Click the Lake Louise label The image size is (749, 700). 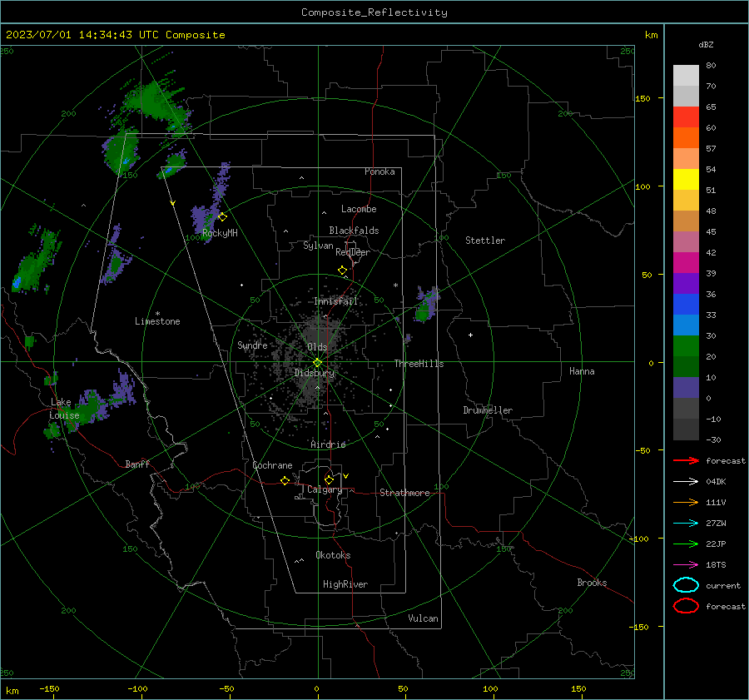(65, 409)
